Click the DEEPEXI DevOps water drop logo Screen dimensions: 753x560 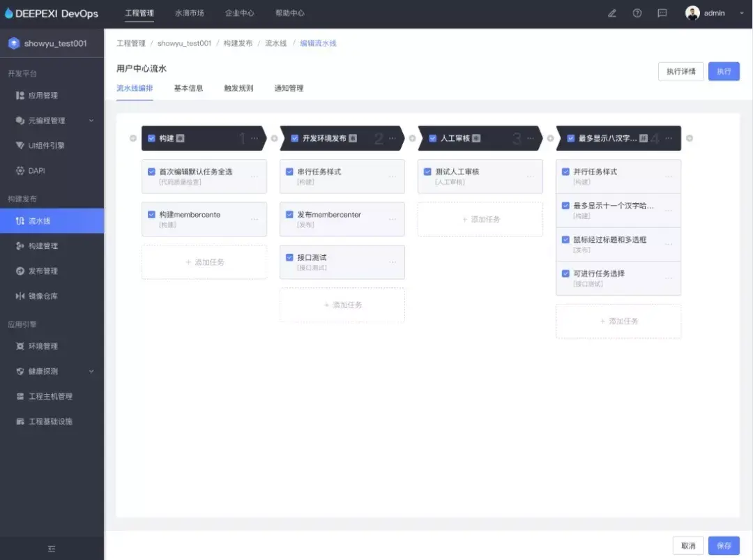[8, 13]
